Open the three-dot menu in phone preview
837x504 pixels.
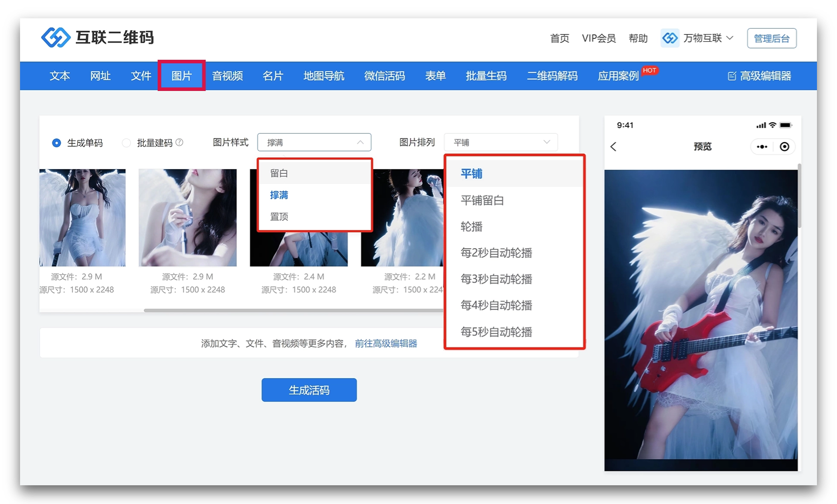point(762,147)
